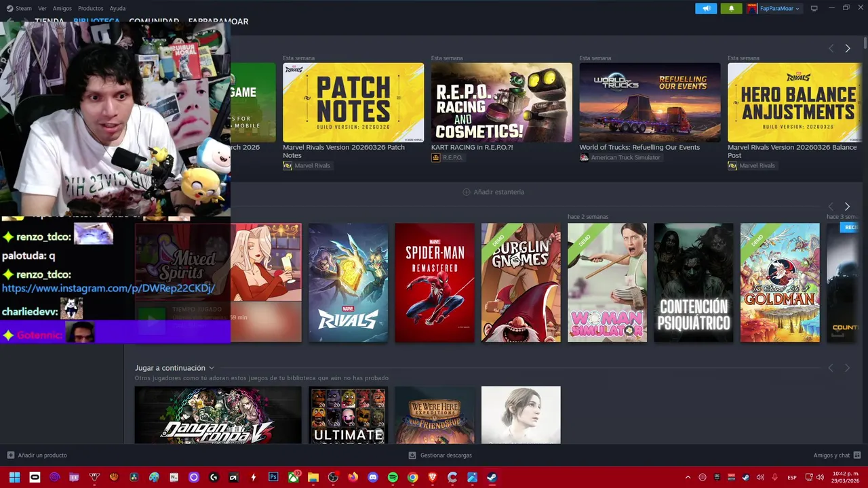
Task: Click the red microphone tray icon
Action: (774, 477)
